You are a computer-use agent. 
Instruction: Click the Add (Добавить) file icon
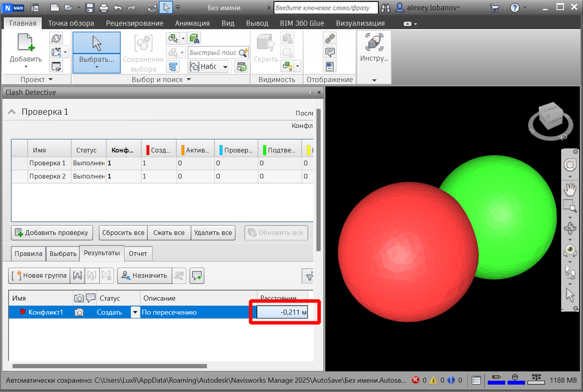tap(26, 42)
